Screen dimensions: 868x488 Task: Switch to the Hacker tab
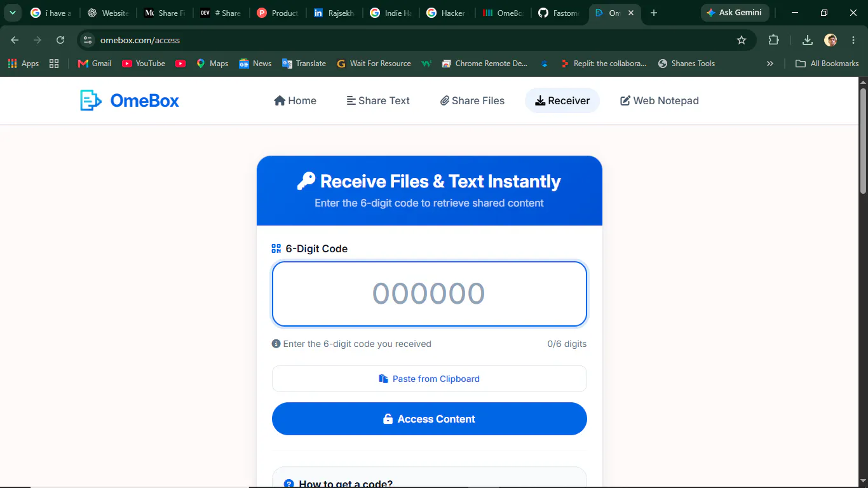coord(447,13)
